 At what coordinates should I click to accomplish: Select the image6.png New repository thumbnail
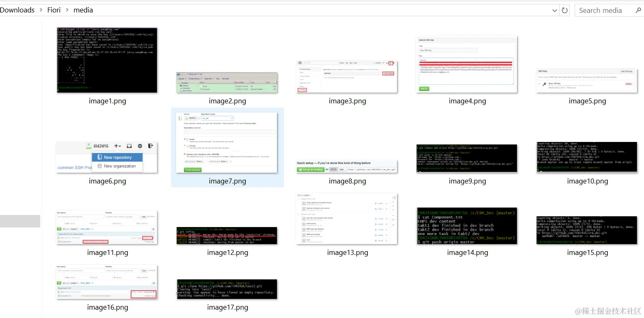click(x=107, y=157)
